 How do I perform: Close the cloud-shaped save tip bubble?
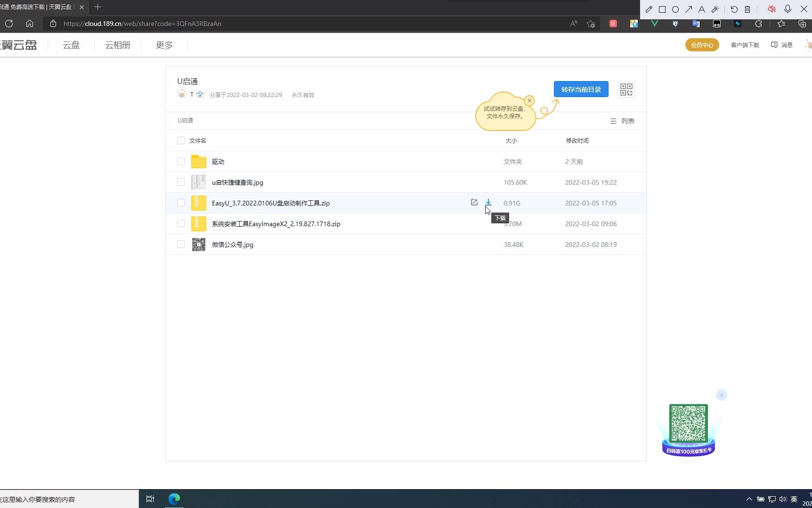529,100
